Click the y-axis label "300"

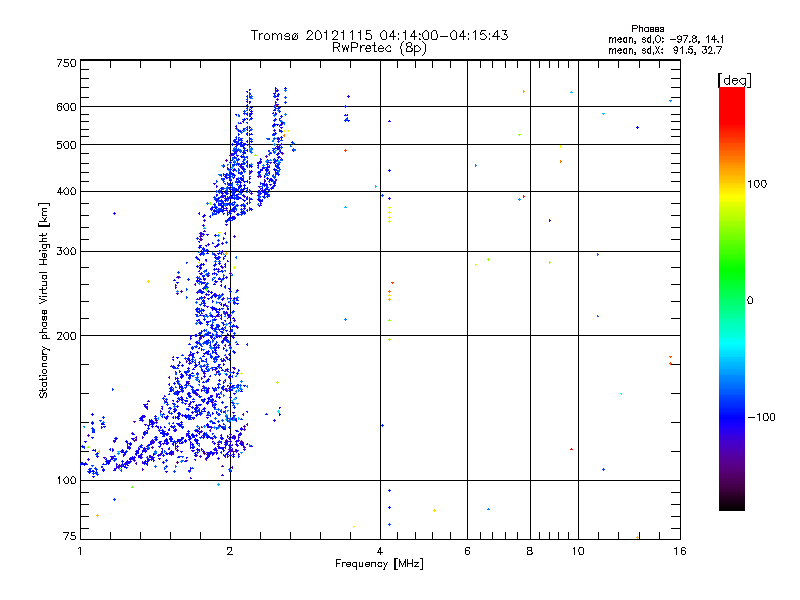[x=66, y=252]
